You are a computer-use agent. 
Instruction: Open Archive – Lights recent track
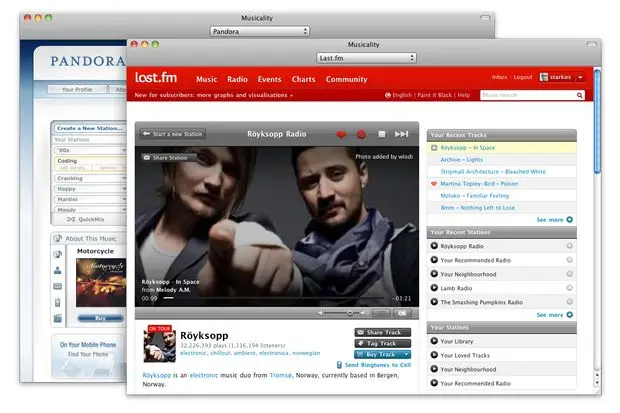coord(461,160)
